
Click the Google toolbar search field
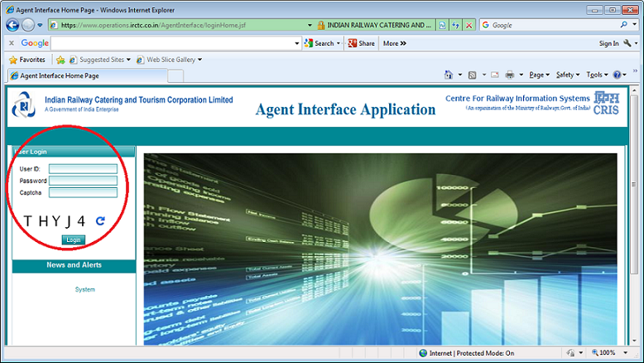(x=171, y=43)
